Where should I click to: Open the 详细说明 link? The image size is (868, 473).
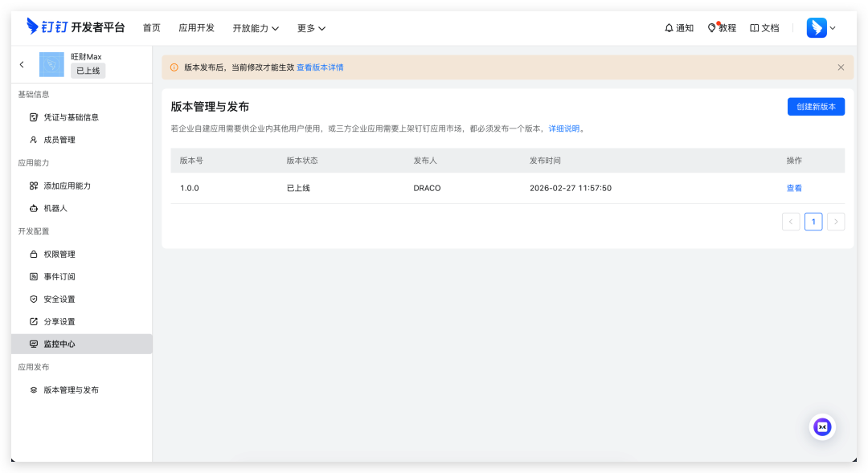point(564,128)
